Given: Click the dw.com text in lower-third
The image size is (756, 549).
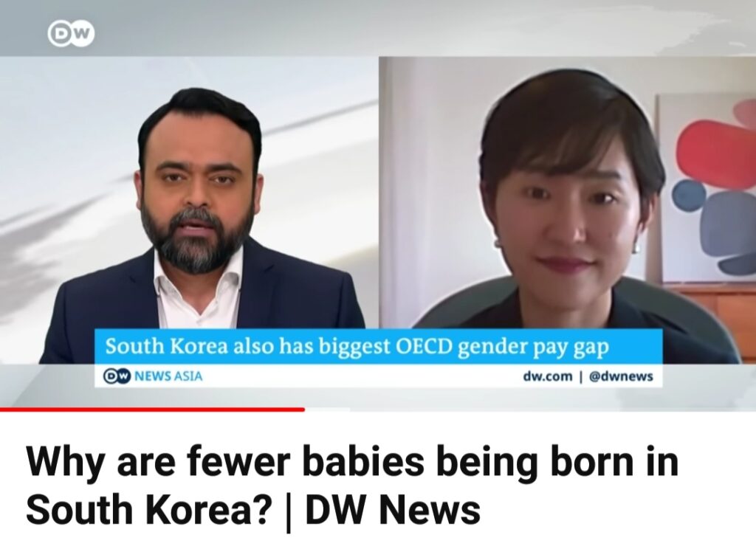Looking at the screenshot, I should click(548, 376).
